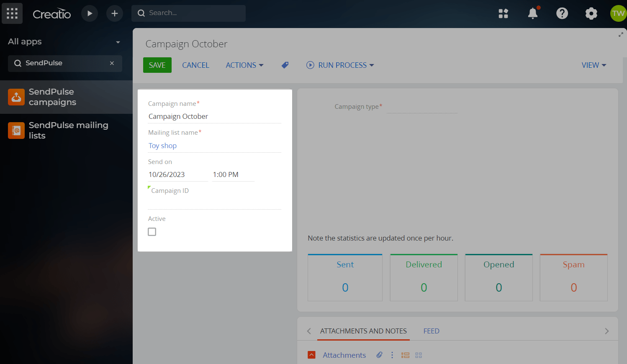
Task: Click the statistics update note text
Action: click(380, 238)
